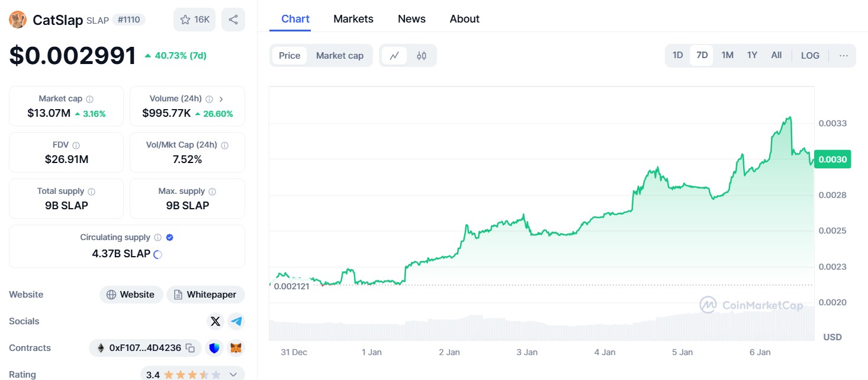Select Price chart mode
The height and width of the screenshot is (380, 868).
[x=290, y=56]
